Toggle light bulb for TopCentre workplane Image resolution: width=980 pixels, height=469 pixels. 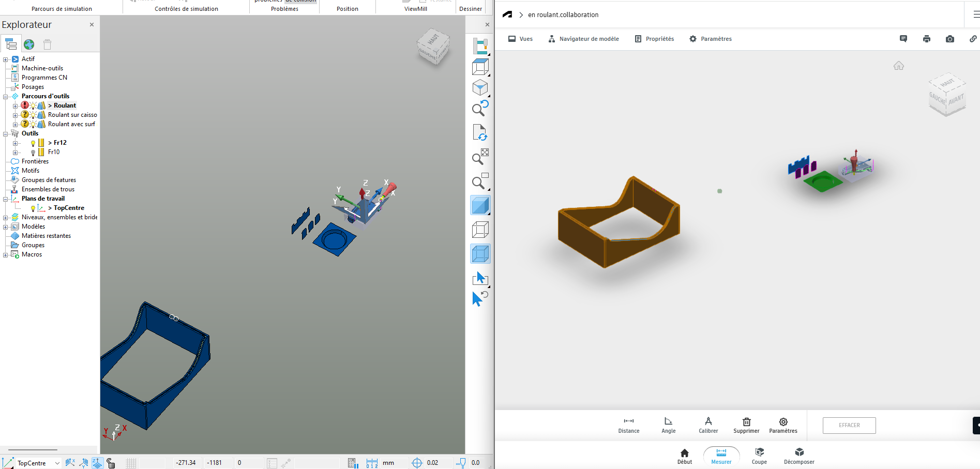(x=33, y=208)
